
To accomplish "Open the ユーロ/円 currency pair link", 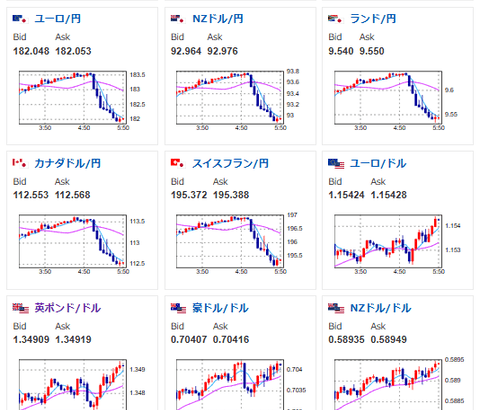I will (x=58, y=19).
